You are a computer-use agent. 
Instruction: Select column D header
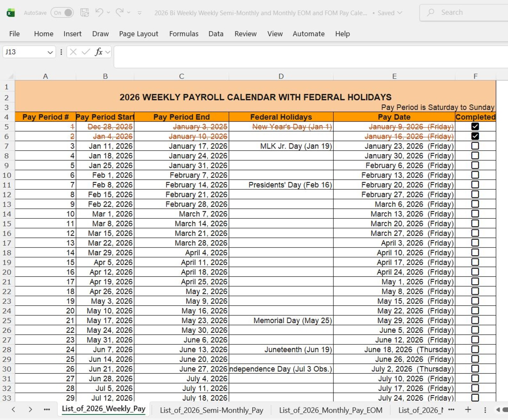(281, 76)
